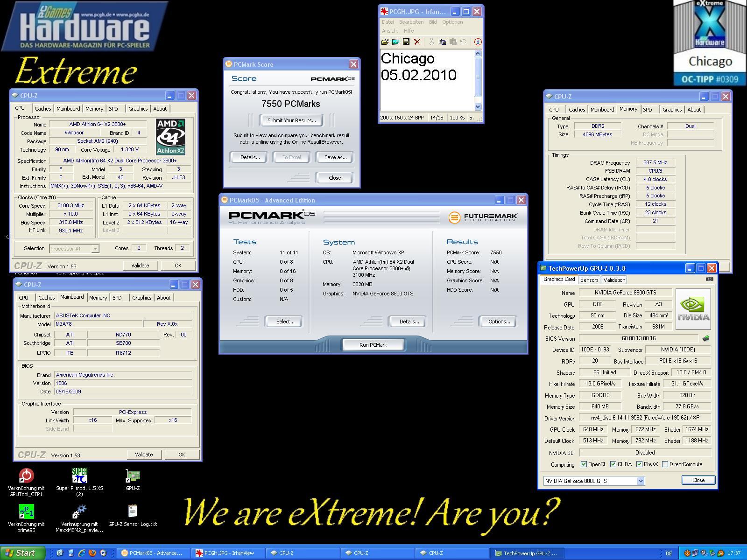Click Validate in CPU-Z mainboard window
747x560 pixels.
pyautogui.click(x=144, y=455)
